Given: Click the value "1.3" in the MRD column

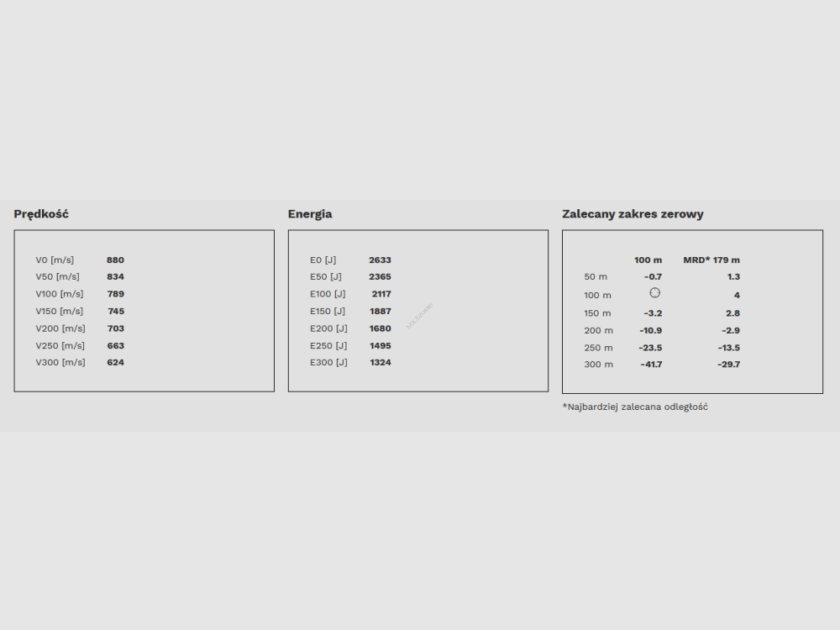Looking at the screenshot, I should (734, 277).
